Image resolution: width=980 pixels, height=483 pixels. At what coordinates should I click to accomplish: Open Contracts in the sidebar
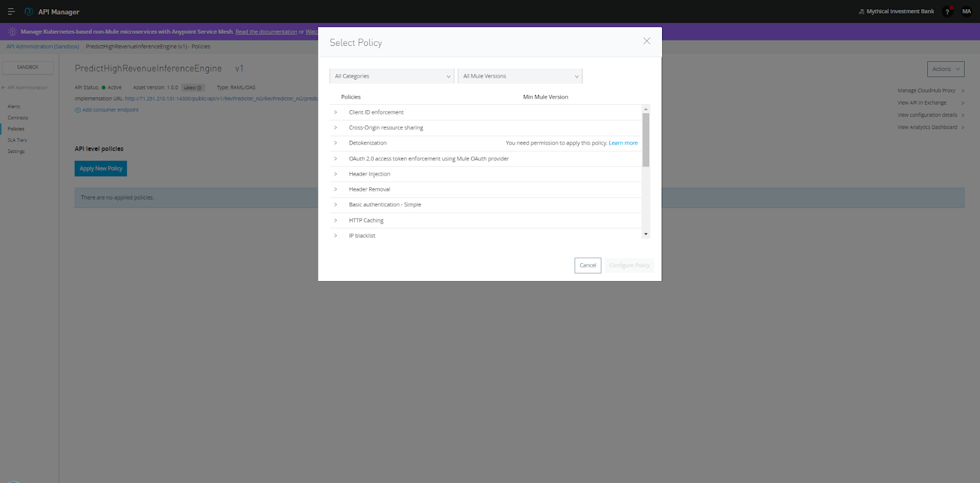coord(18,118)
